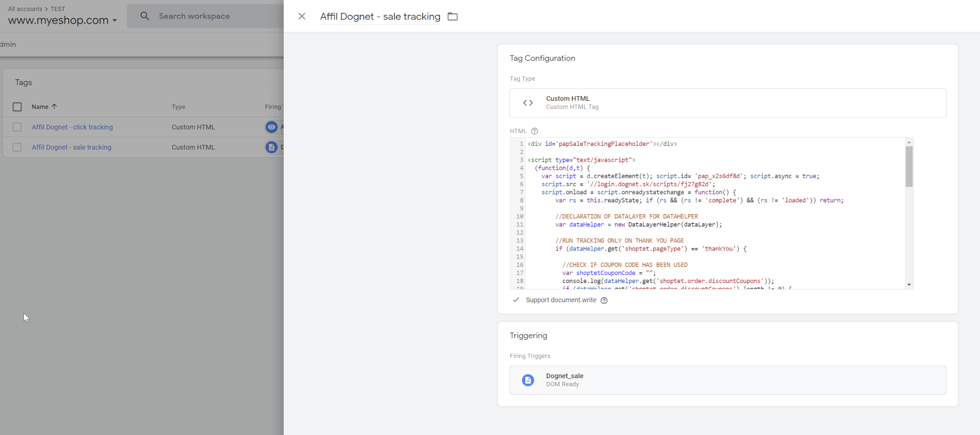Click the Dognet_sale trigger document icon
Image resolution: width=980 pixels, height=435 pixels.
coord(528,380)
